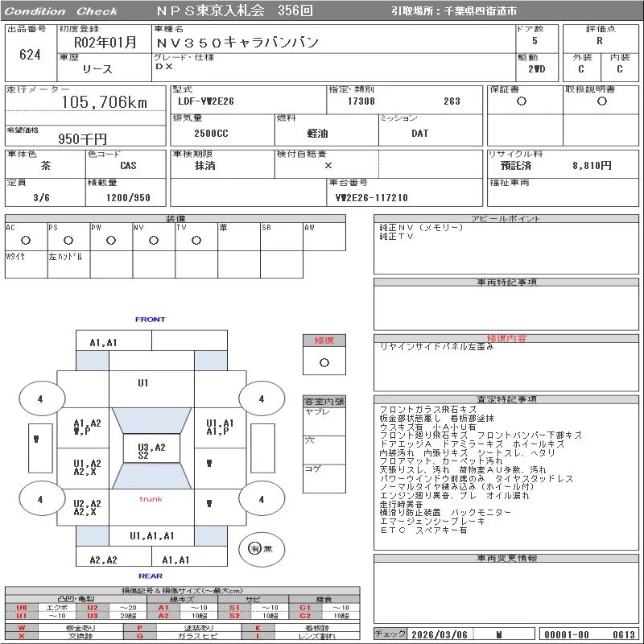Click the 'Condition Check' title
The image size is (644, 644).
coord(61,11)
